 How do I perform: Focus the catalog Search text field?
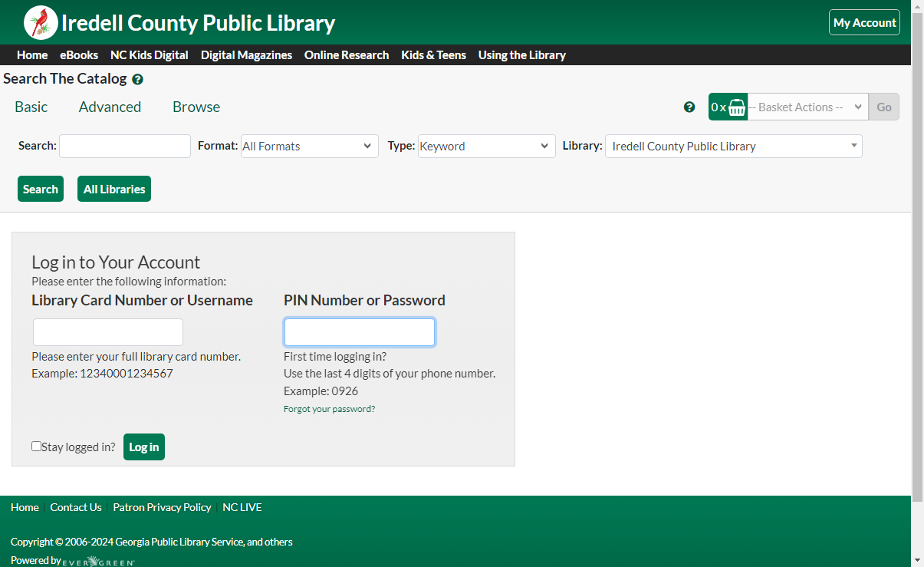[x=125, y=146]
